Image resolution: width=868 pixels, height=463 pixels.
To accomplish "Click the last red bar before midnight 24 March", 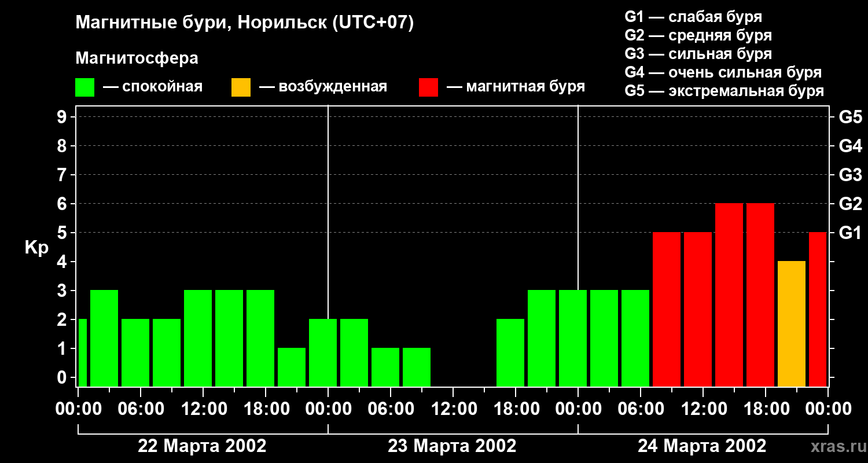I will point(818,309).
